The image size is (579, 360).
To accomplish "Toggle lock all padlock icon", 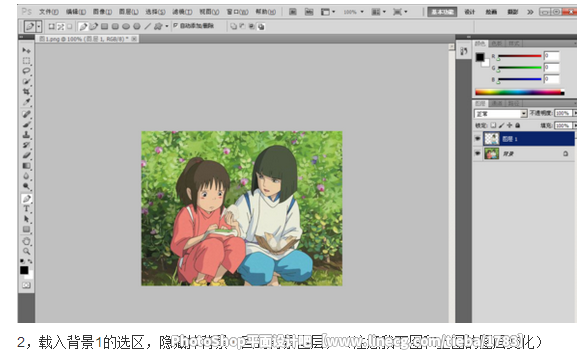I will tap(518, 126).
